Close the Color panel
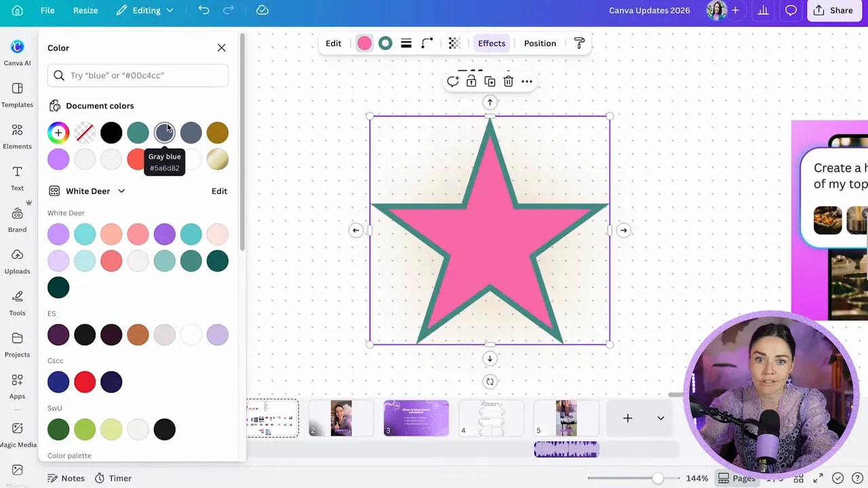 click(222, 47)
